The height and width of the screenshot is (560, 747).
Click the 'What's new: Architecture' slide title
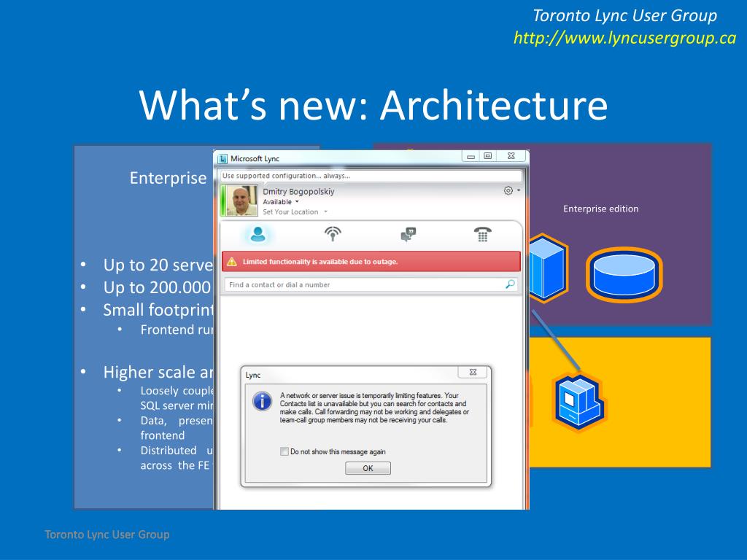(373, 105)
